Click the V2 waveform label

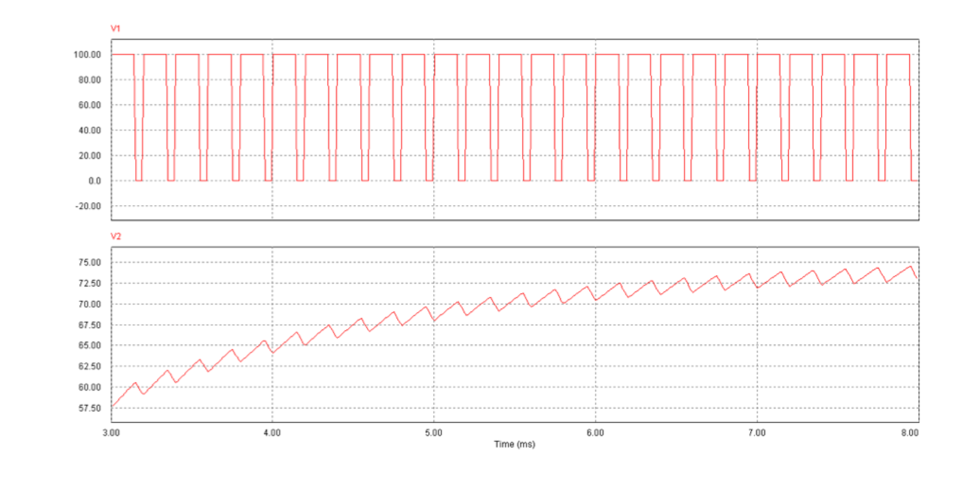(x=116, y=236)
